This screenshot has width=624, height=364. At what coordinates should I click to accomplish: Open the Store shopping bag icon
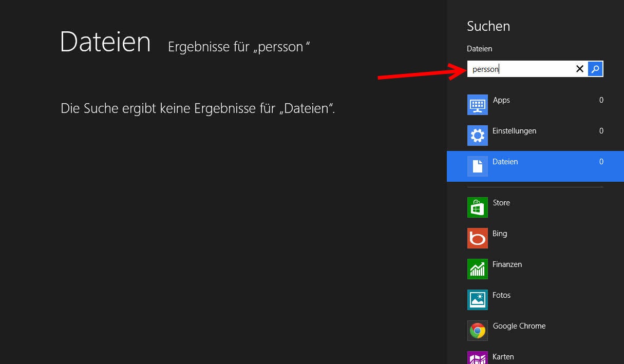478,207
